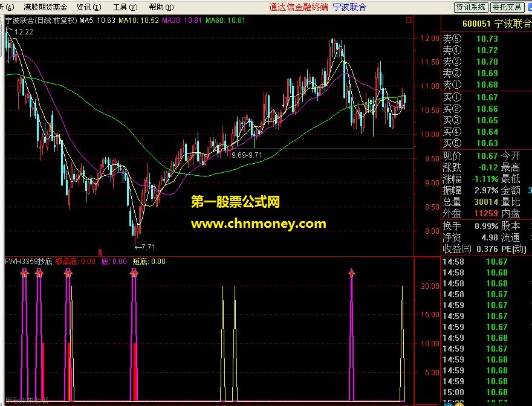532x406 pixels.
Task: Click the 极品底: 0.00 indicator value
Action: 76,262
